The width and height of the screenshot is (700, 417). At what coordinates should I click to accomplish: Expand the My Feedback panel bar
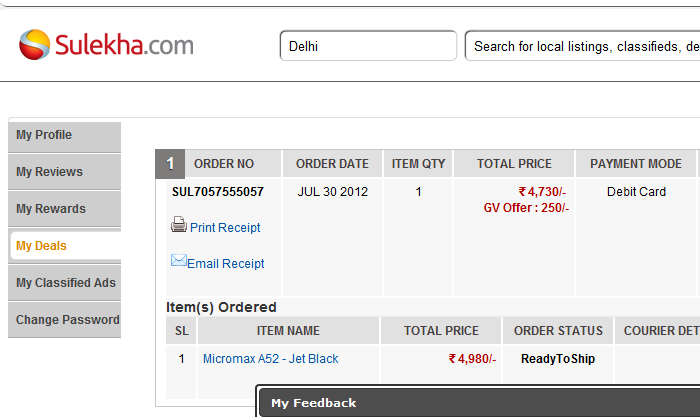click(x=478, y=403)
